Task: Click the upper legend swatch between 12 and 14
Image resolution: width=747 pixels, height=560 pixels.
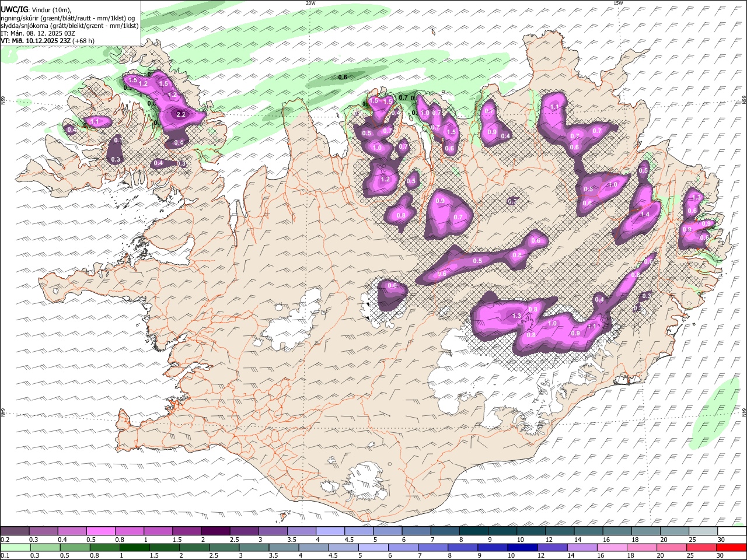Action: click(x=560, y=531)
